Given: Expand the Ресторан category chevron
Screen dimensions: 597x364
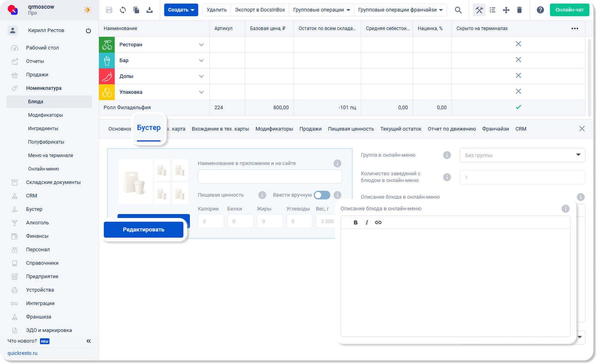Looking at the screenshot, I should coord(201,45).
